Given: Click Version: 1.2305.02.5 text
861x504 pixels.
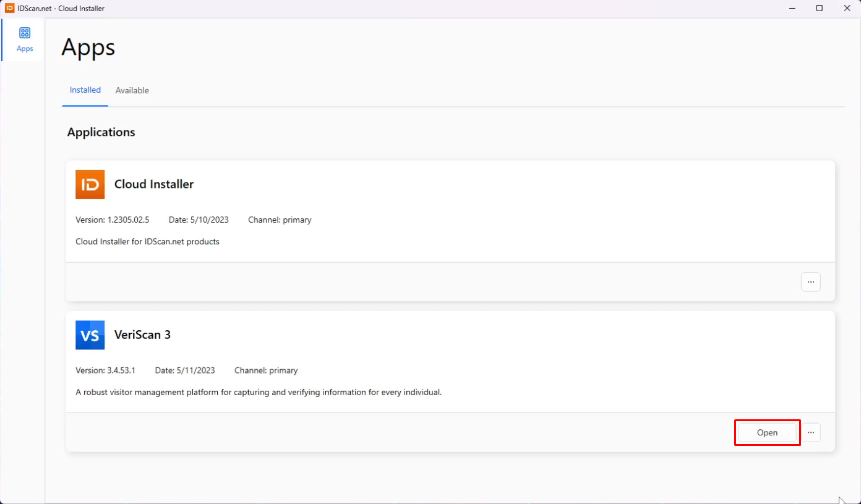Looking at the screenshot, I should click(x=113, y=220).
